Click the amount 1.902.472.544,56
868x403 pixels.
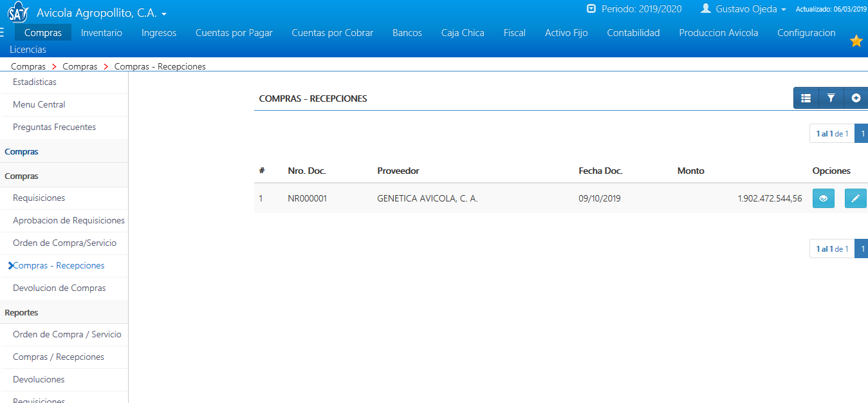(x=770, y=198)
